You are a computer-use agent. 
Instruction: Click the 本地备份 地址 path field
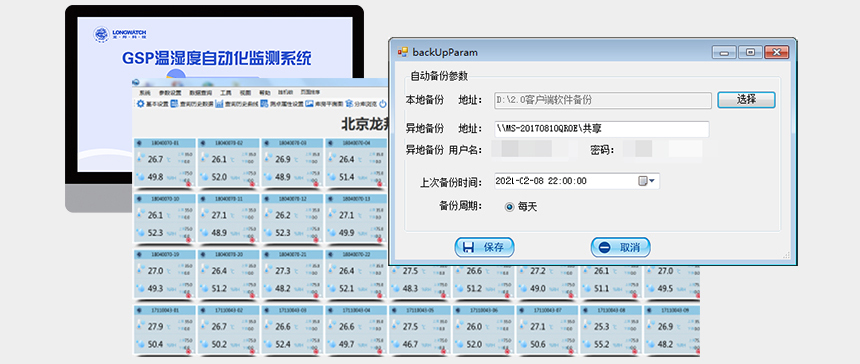click(x=602, y=100)
